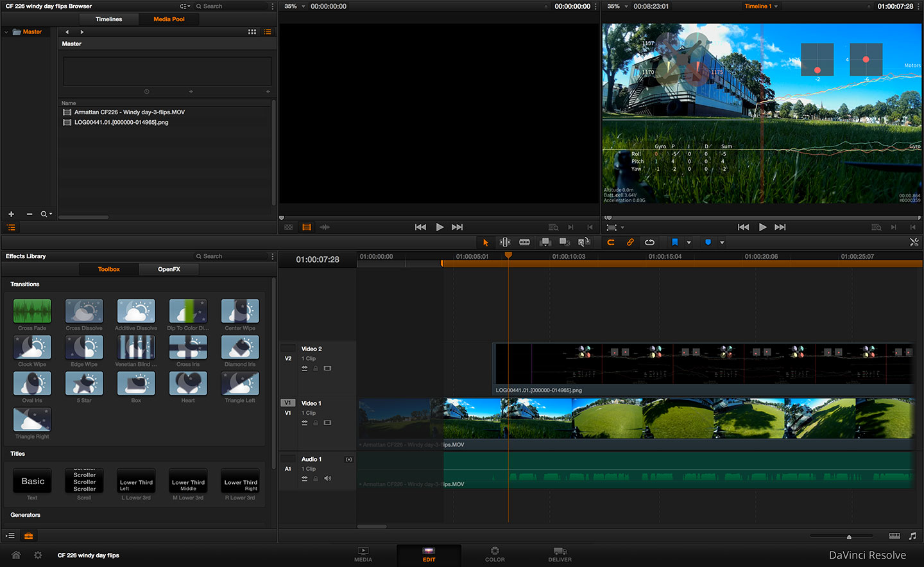The width and height of the screenshot is (924, 567).
Task: Click the link clips chain icon
Action: tap(630, 242)
